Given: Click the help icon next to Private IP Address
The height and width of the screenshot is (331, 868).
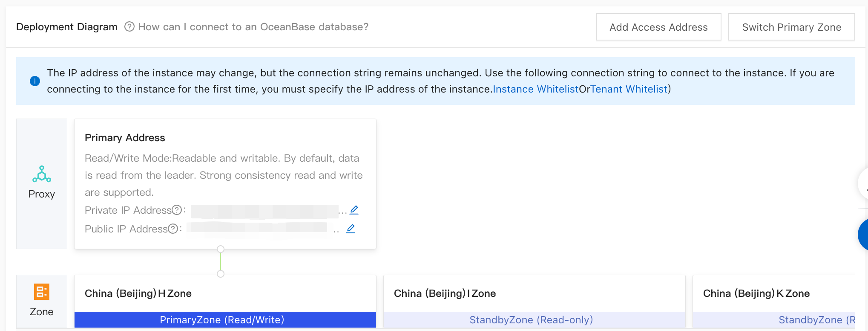Looking at the screenshot, I should 177,210.
